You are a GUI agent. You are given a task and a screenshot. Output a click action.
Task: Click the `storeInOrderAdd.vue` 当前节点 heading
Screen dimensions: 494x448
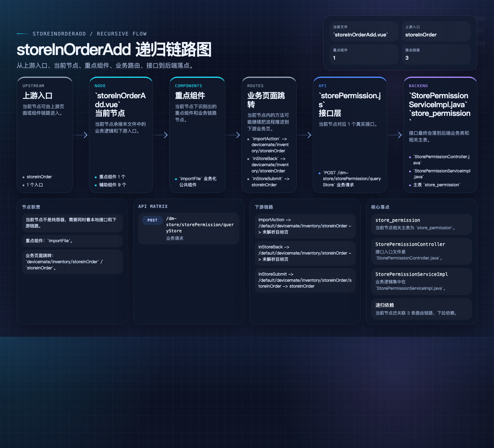[x=120, y=104]
